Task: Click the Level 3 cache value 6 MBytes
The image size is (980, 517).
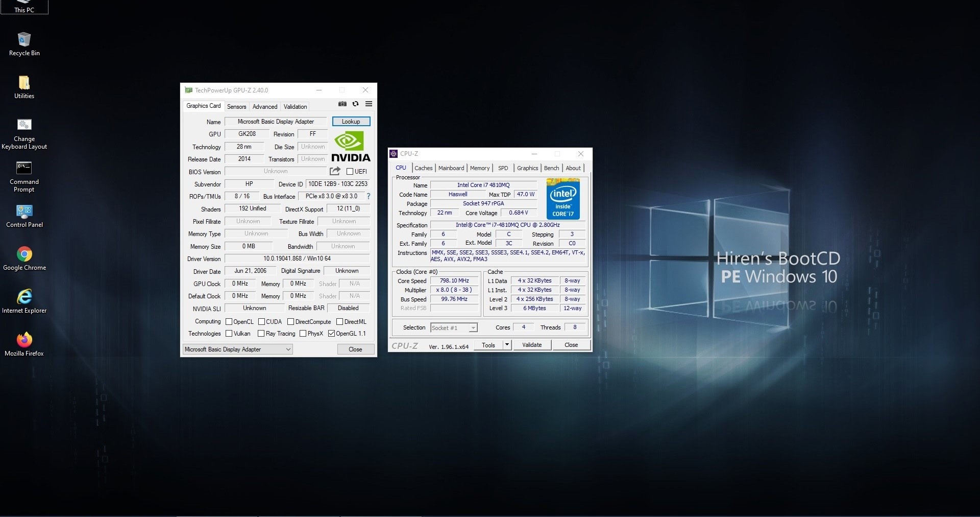Action: [534, 309]
